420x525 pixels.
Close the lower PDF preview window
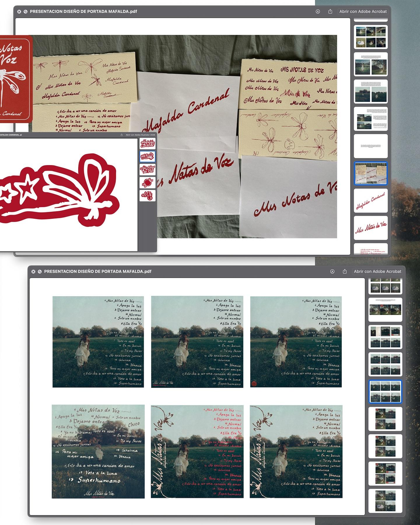[x=34, y=272]
